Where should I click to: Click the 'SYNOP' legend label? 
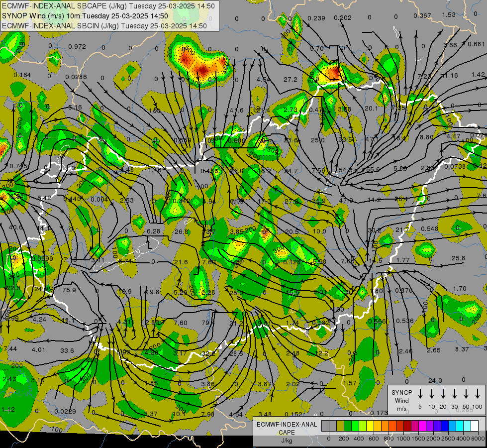click(401, 393)
